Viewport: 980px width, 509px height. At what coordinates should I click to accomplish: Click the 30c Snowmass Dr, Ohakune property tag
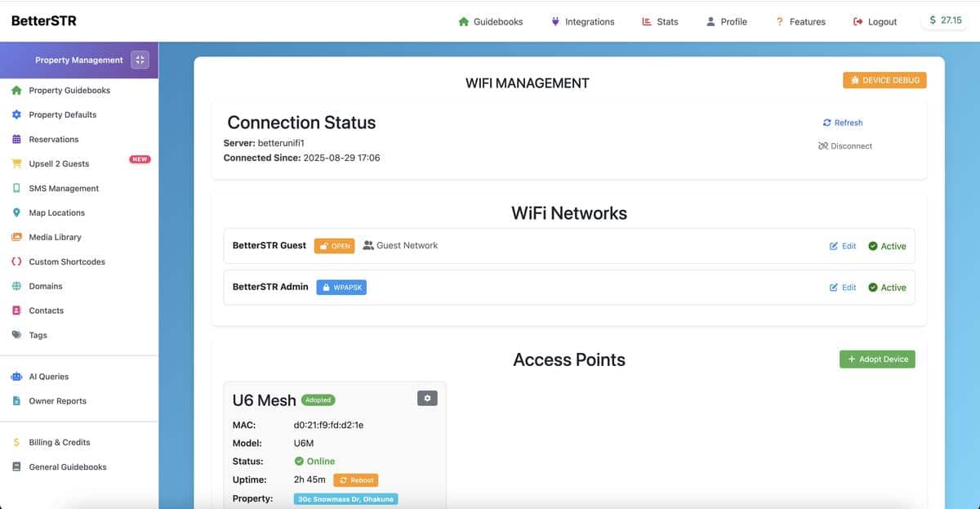pyautogui.click(x=345, y=499)
